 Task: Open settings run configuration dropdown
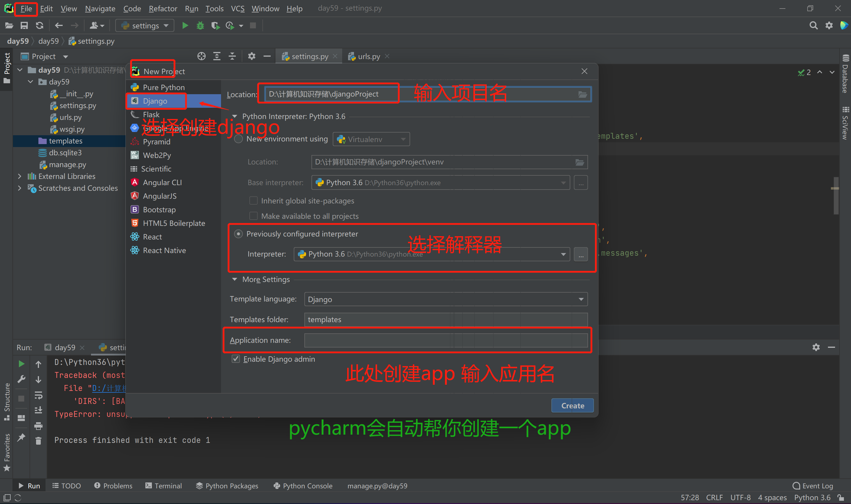click(145, 25)
